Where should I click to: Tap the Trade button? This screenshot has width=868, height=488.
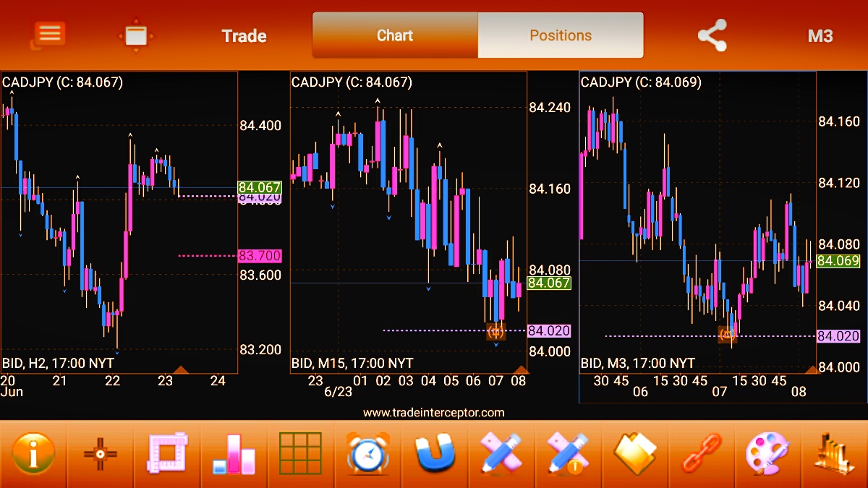pos(244,36)
